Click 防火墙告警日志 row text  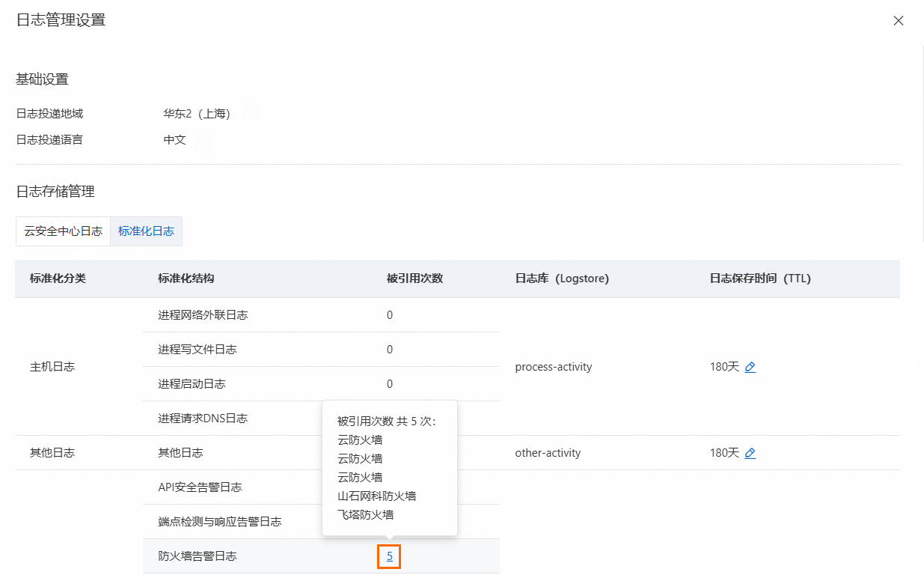[198, 556]
